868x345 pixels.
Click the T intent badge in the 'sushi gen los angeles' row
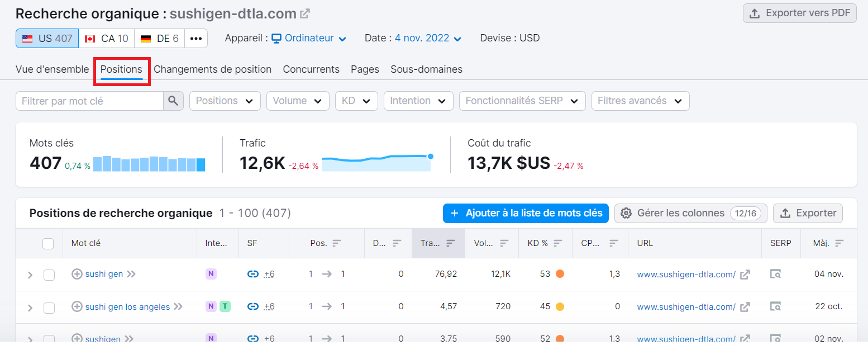click(225, 306)
